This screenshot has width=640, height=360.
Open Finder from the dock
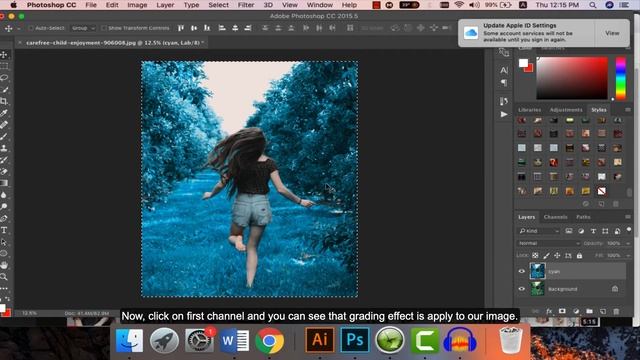coord(129,340)
